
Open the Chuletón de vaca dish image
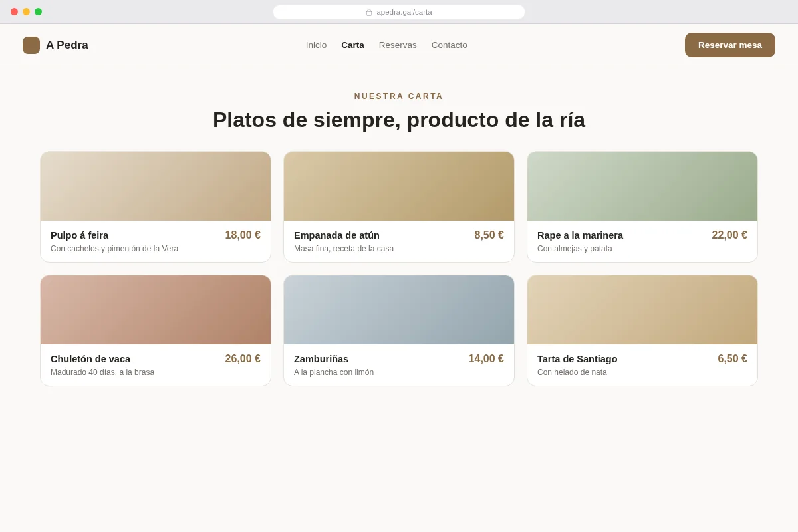156,310
